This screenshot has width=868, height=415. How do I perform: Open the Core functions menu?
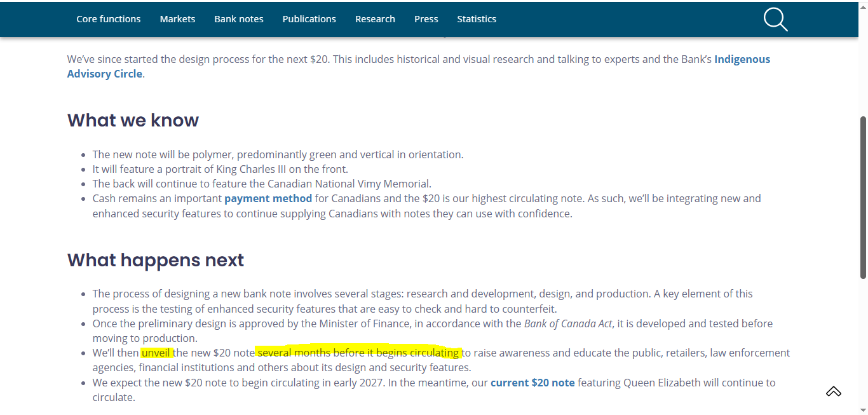pos(109,19)
